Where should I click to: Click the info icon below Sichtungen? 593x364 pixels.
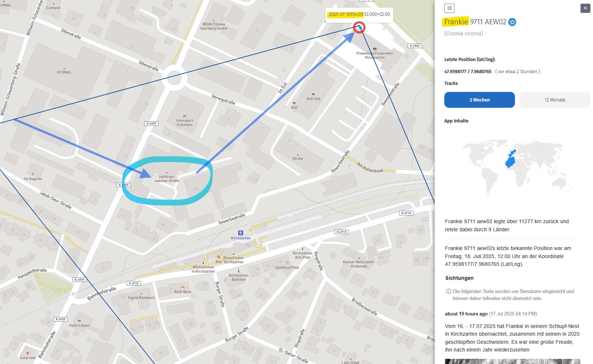[448, 291]
